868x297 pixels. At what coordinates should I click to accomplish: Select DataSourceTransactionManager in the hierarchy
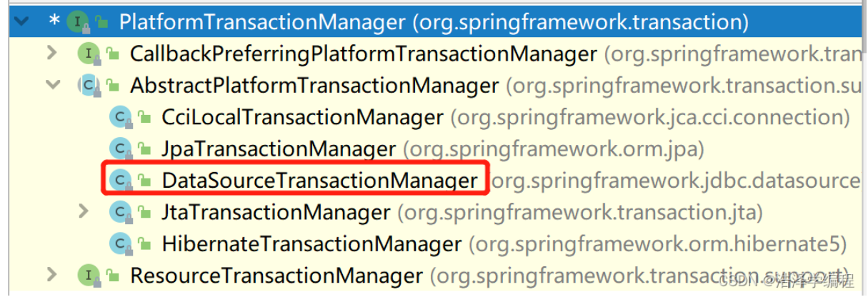[319, 181]
